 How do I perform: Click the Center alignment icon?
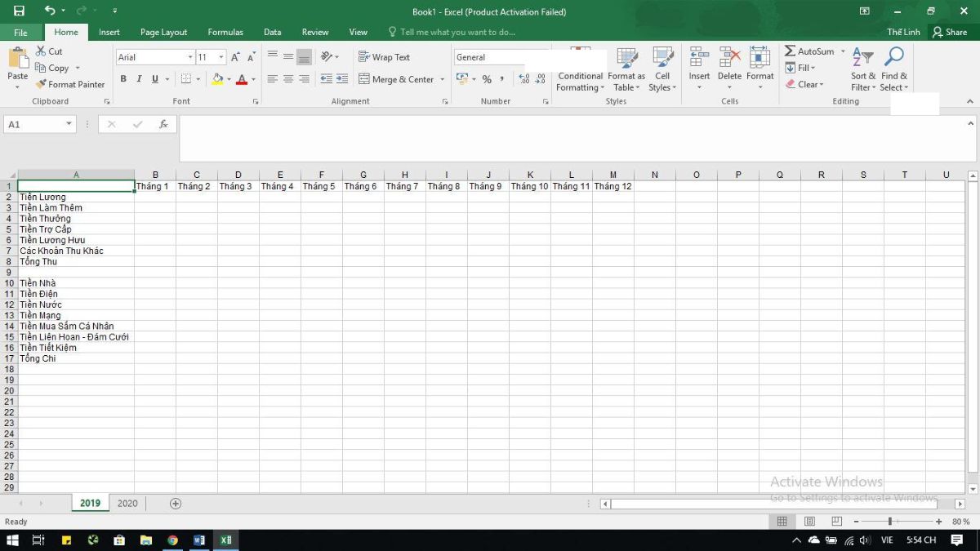tap(288, 79)
